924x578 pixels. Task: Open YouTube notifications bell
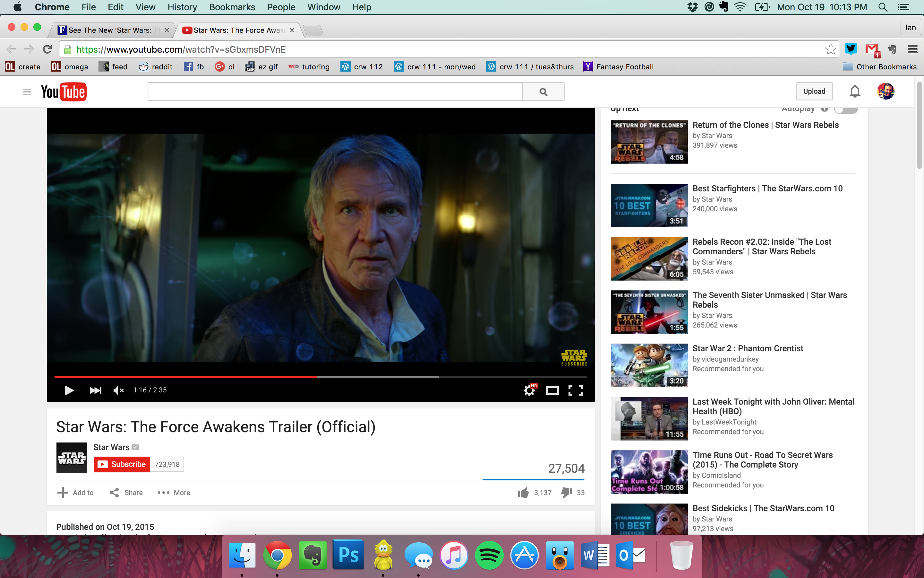(855, 92)
